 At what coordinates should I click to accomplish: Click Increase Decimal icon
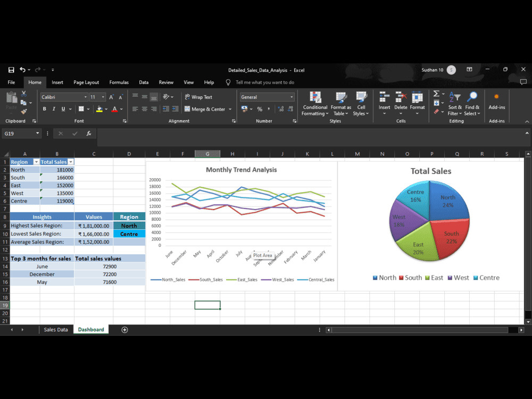[281, 109]
